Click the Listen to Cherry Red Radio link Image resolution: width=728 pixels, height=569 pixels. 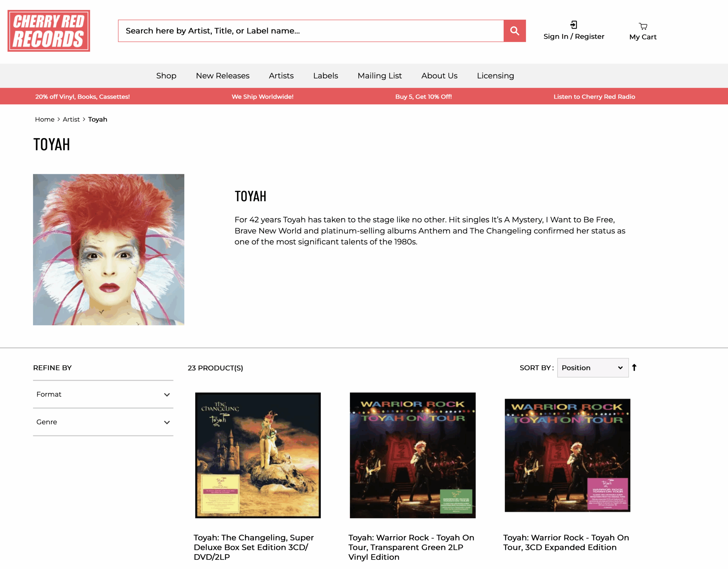coord(594,97)
